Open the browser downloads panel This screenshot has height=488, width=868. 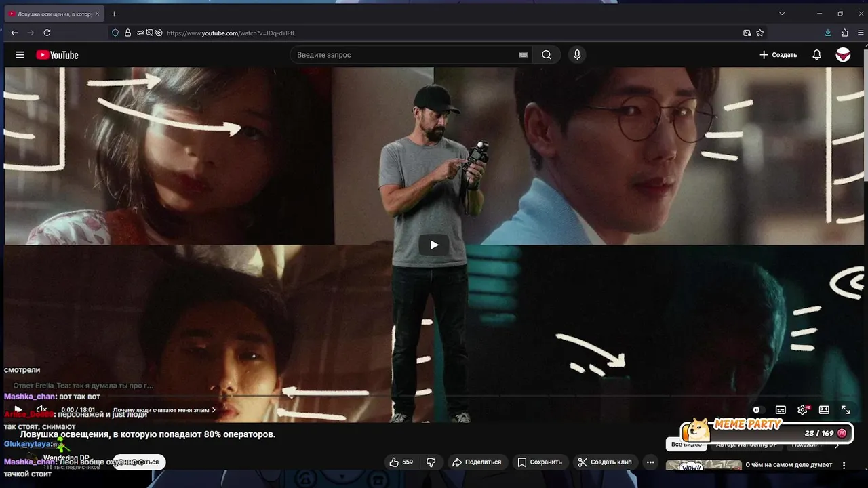(x=828, y=33)
